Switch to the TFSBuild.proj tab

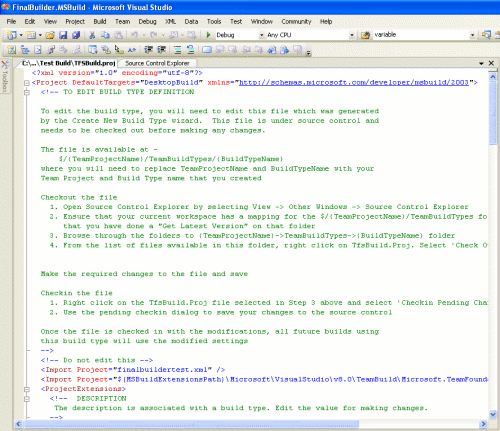(x=68, y=63)
